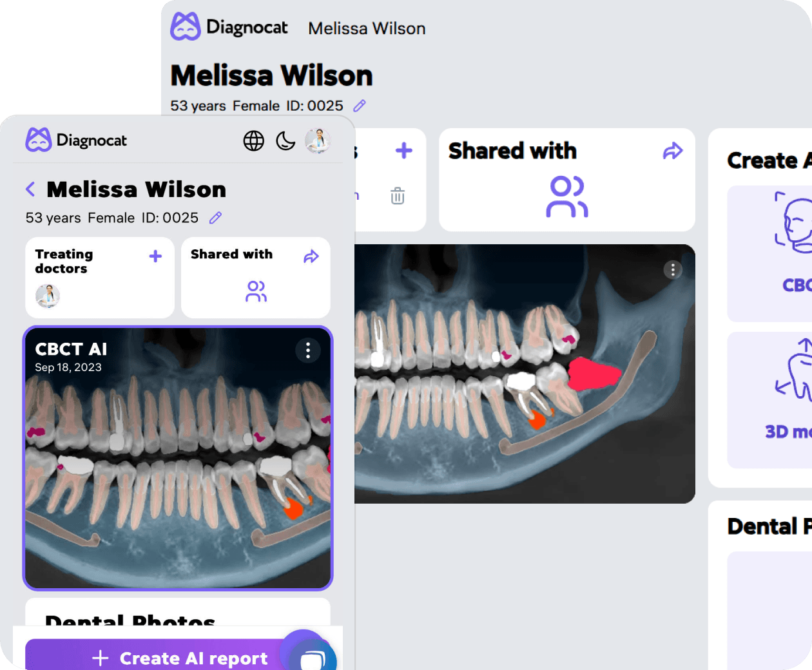Edit patient info pencil icon in mobile view

[x=216, y=218]
